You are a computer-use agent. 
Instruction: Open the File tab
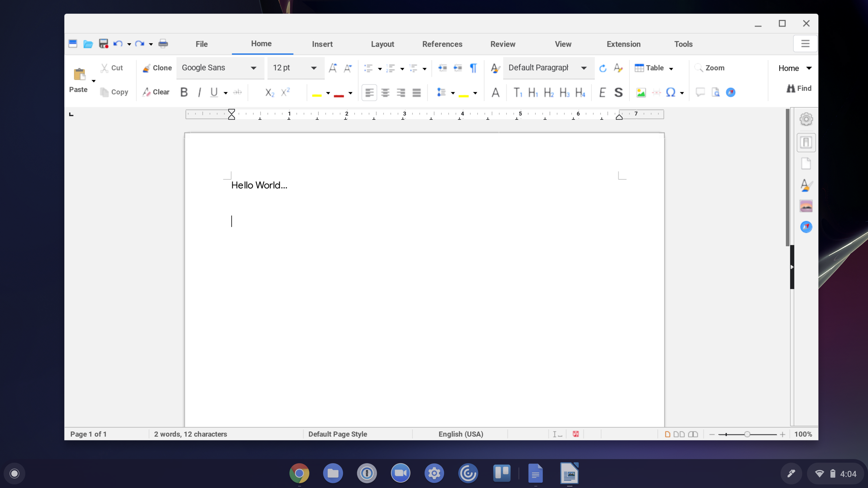[201, 44]
